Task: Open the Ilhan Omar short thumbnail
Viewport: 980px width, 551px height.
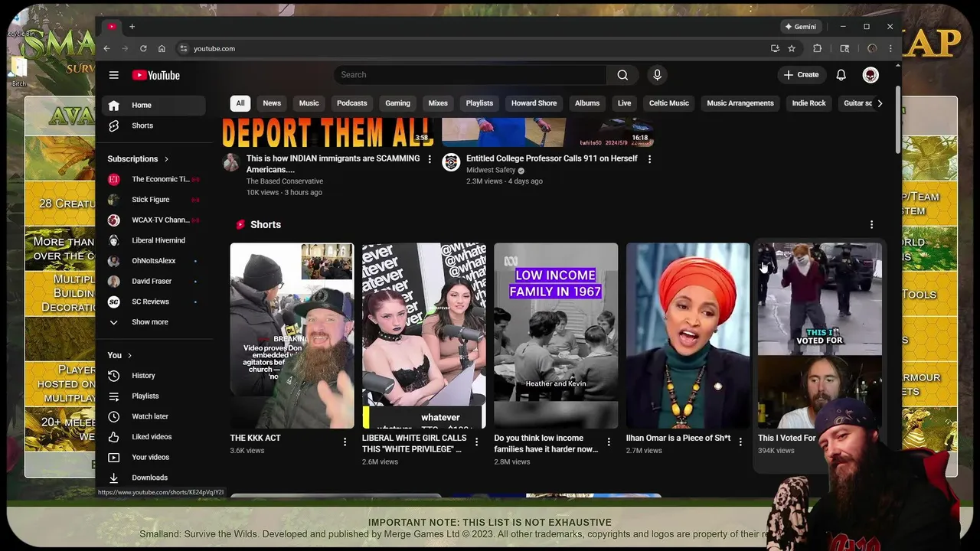Action: point(688,336)
